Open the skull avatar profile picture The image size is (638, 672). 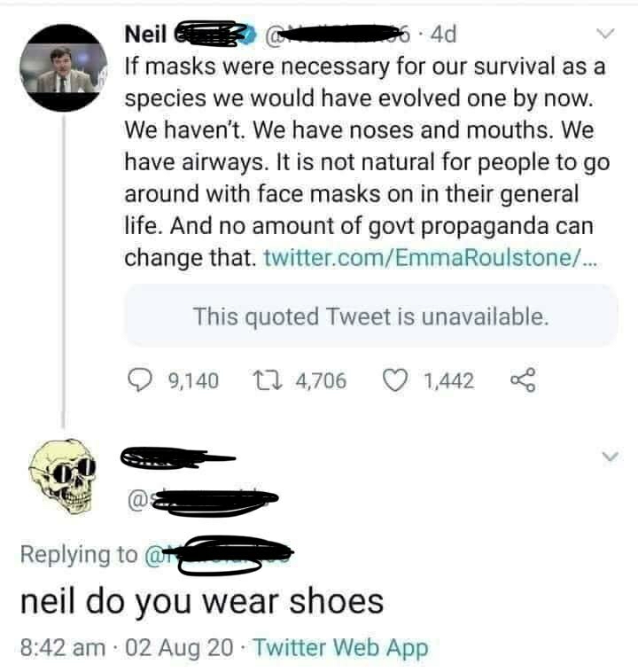[62, 477]
